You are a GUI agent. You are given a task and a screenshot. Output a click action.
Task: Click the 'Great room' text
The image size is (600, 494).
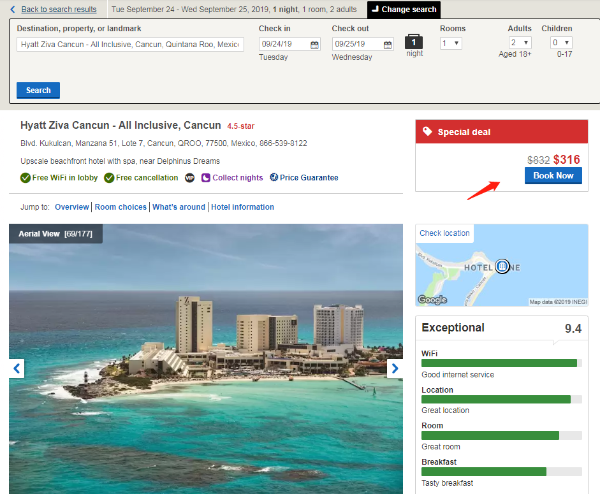pyautogui.click(x=441, y=447)
